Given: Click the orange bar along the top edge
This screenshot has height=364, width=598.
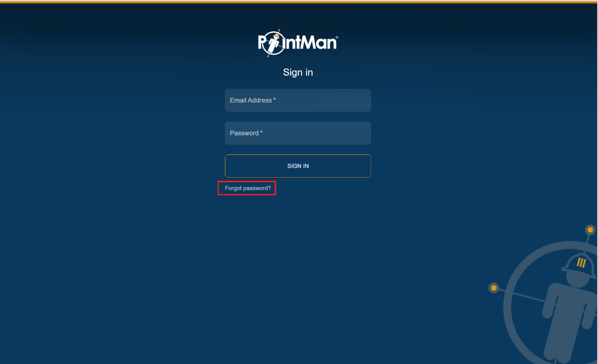Looking at the screenshot, I should point(299,2).
